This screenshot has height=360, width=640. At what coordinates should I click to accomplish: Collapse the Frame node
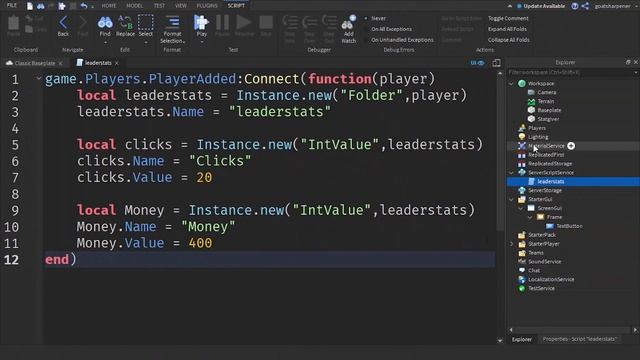pos(530,217)
